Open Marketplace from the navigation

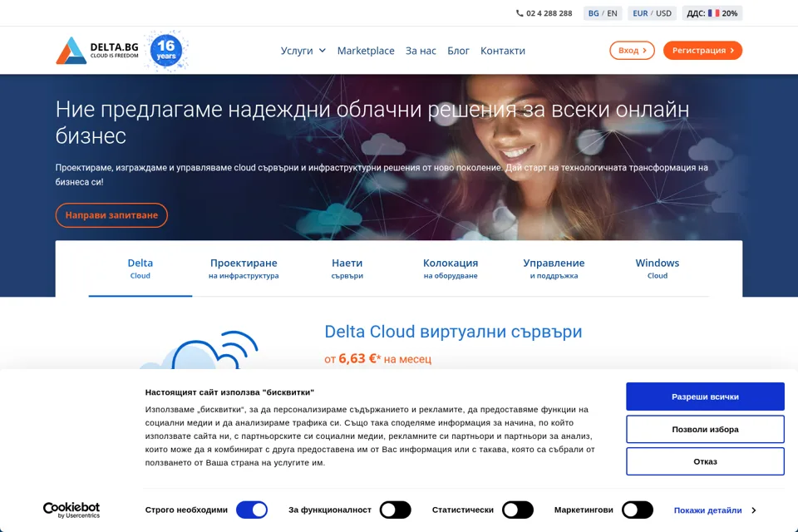(x=366, y=51)
